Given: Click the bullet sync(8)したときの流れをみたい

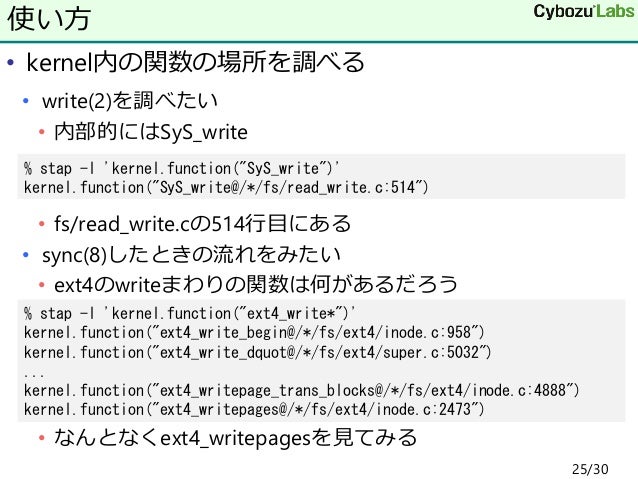Looking at the screenshot, I should [191, 255].
